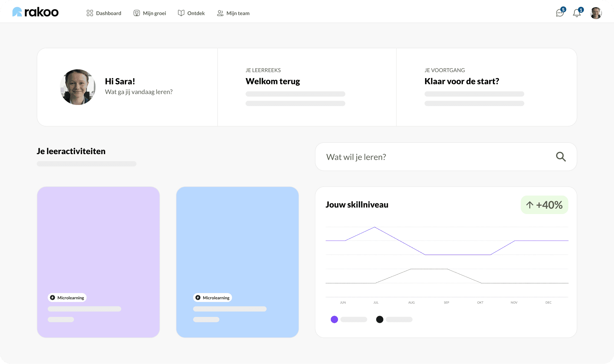Click lightning icon on blue Microlearning card
The height and width of the screenshot is (364, 614).
198,298
